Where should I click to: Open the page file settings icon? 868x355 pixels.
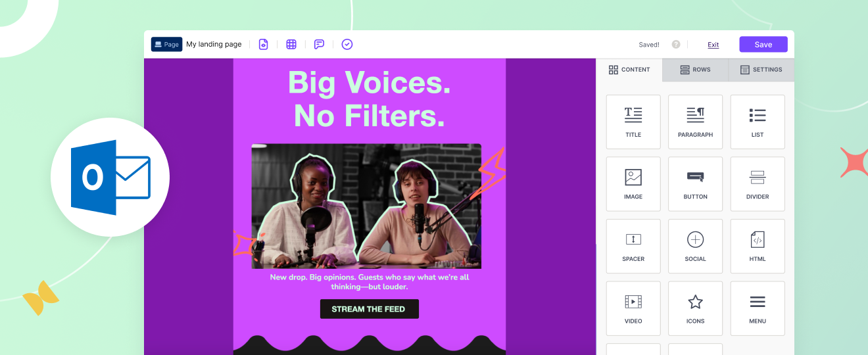[263, 44]
